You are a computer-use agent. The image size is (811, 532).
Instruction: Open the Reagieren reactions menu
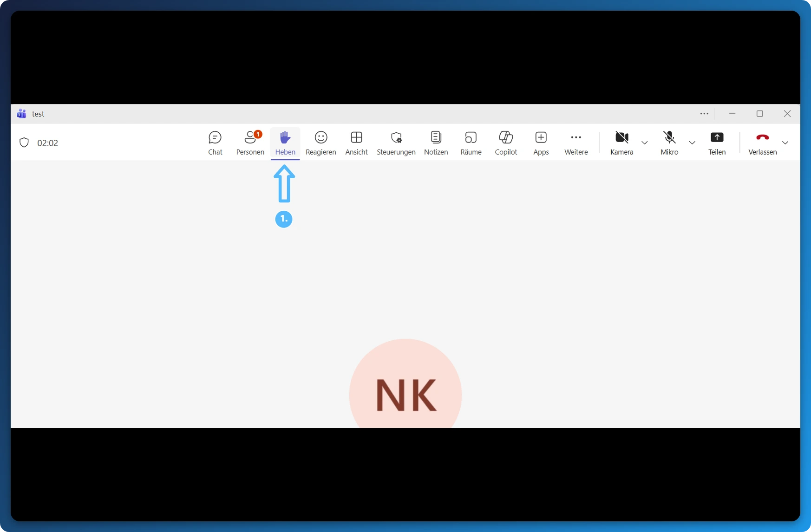(x=320, y=143)
